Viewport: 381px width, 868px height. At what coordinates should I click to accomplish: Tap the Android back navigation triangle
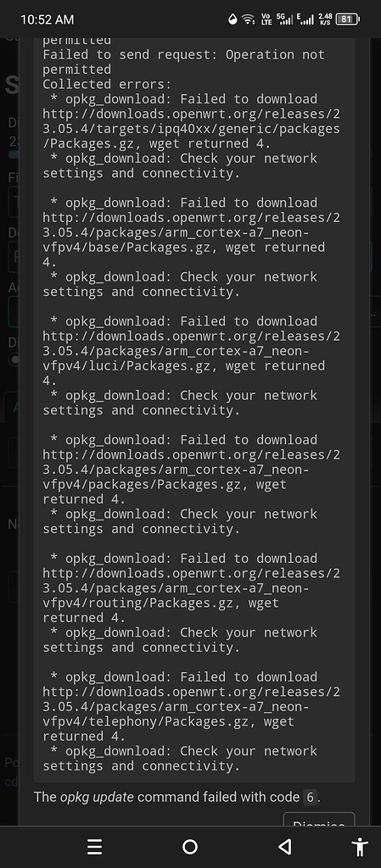[284, 847]
